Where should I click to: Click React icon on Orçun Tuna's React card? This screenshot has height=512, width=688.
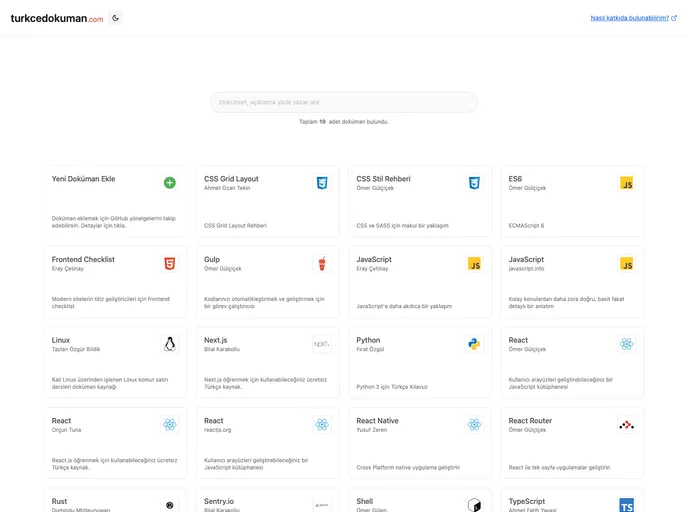pos(170,425)
